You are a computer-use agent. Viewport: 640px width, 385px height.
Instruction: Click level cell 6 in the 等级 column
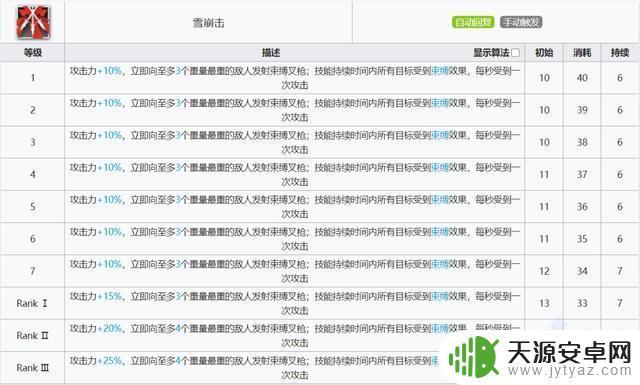point(33,239)
